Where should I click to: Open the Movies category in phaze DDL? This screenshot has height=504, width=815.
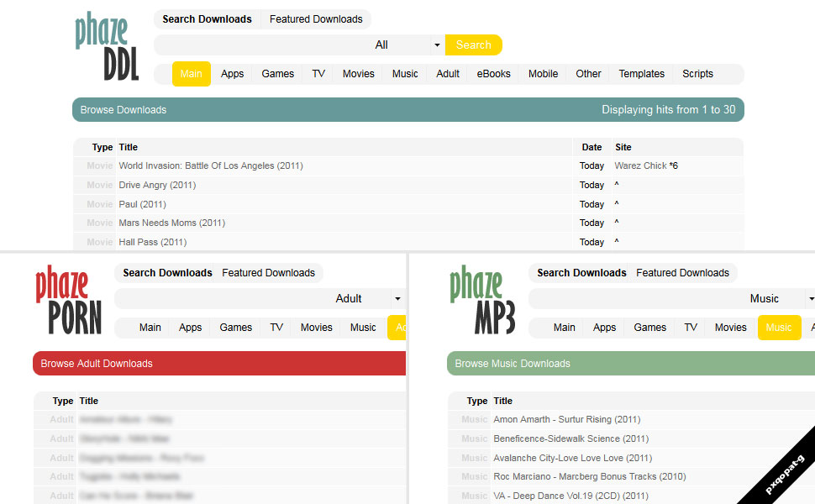click(x=358, y=74)
